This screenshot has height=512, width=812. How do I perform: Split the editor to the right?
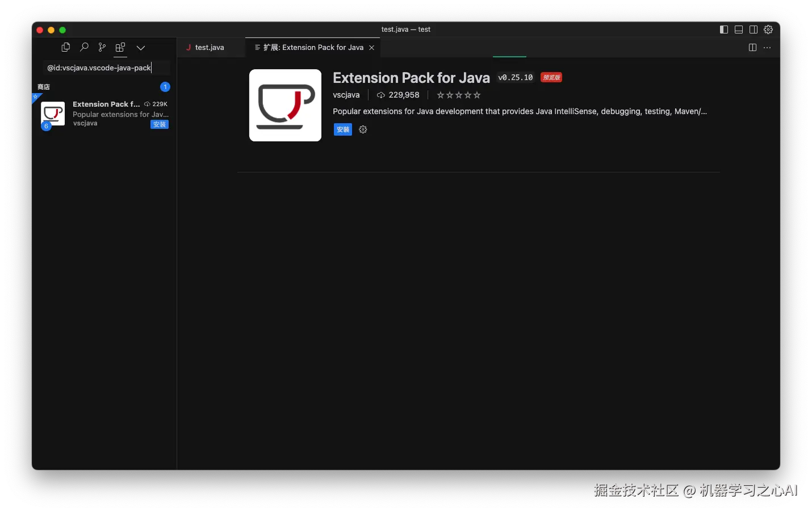752,48
